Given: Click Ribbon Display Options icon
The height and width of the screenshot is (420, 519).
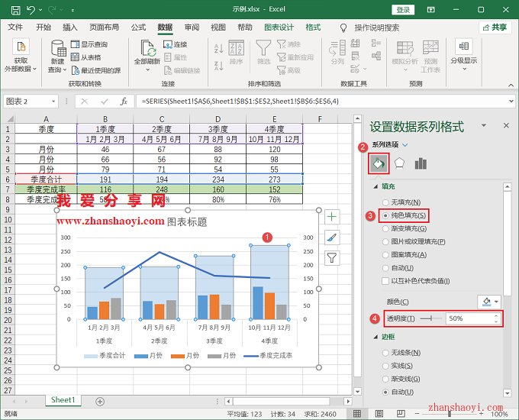Looking at the screenshot, I should point(430,10).
